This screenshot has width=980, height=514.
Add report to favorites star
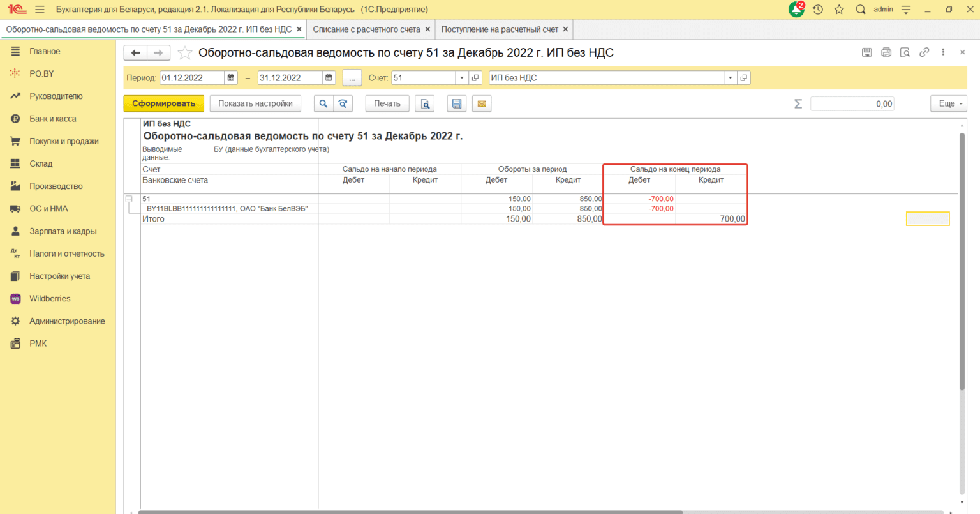pyautogui.click(x=185, y=53)
